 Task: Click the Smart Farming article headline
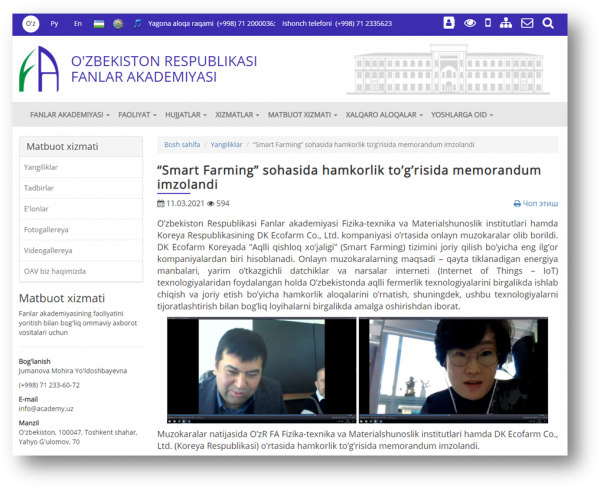click(x=349, y=177)
